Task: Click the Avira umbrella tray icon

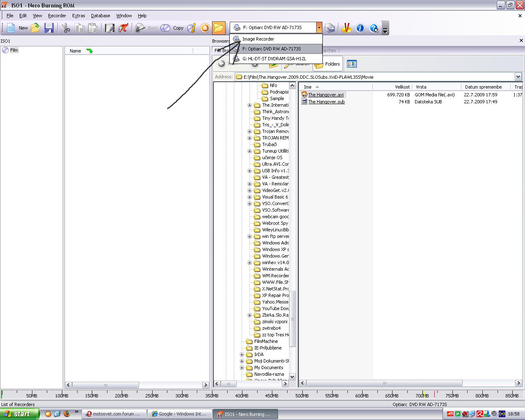Action: [479, 414]
